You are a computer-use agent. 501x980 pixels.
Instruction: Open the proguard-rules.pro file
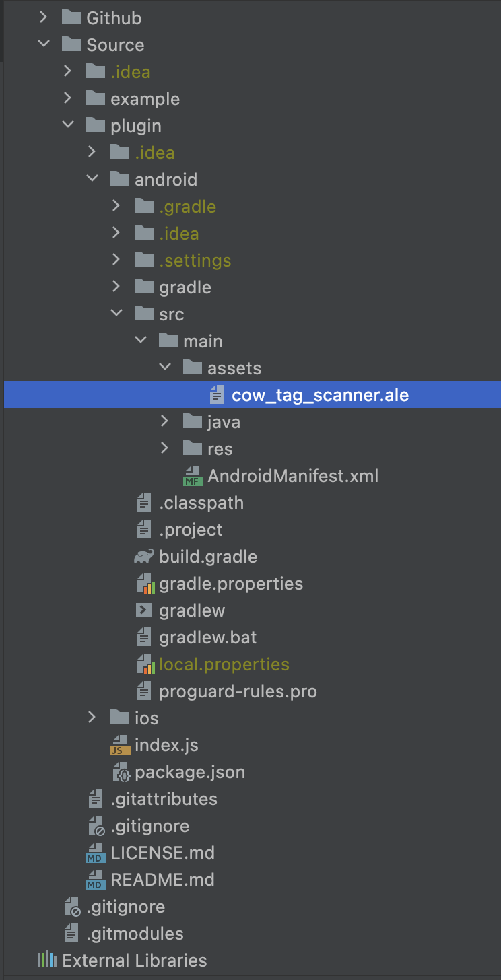pyautogui.click(x=237, y=691)
